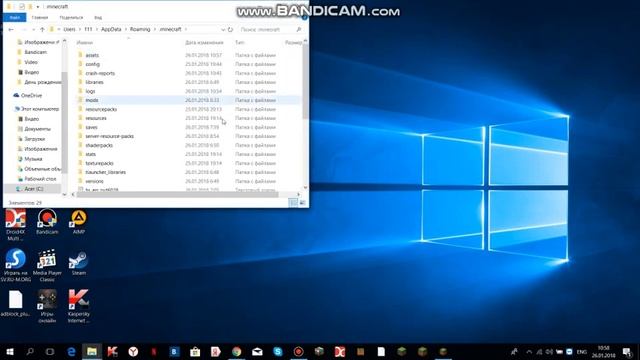640x360 pixels.
Task: Open Загрузки in the navigation pane
Action: tap(31, 139)
